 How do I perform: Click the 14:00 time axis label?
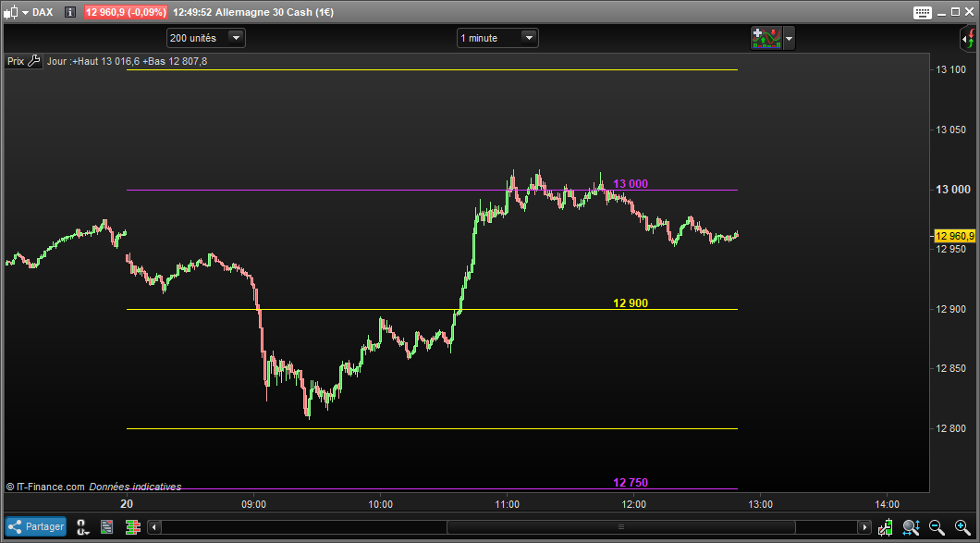point(887,504)
